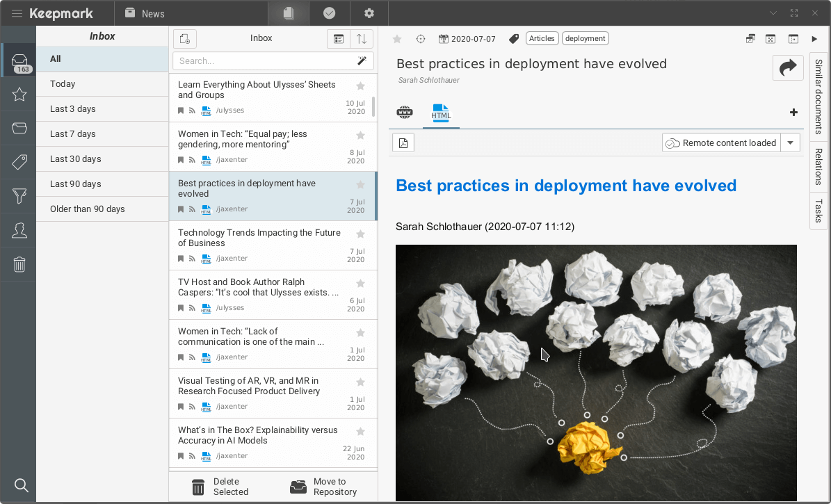Click the export PDF icon

click(x=403, y=143)
